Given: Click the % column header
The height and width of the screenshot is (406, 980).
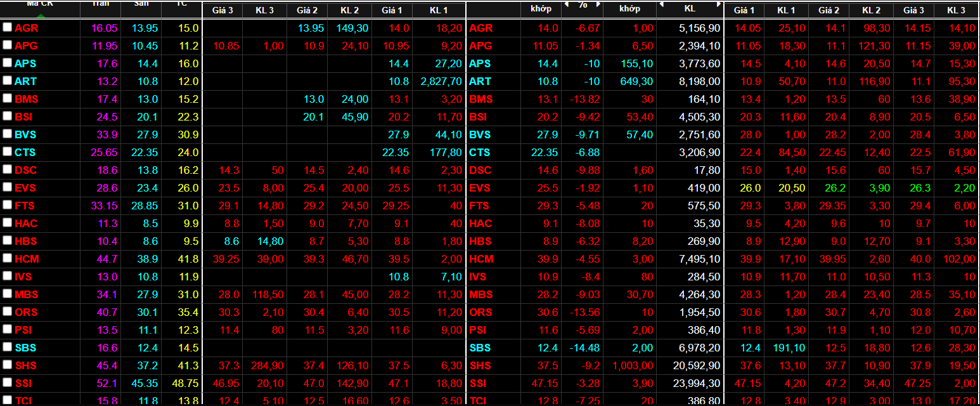Looking at the screenshot, I should point(582,5).
